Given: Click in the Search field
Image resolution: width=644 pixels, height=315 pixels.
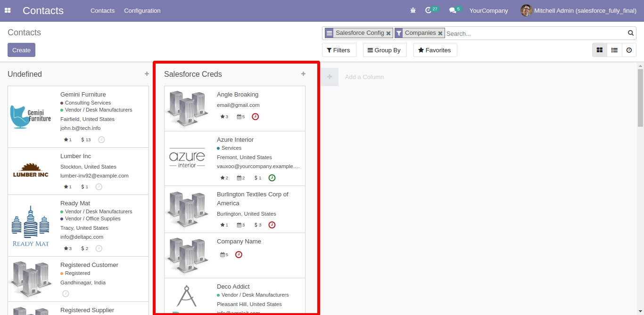Looking at the screenshot, I should [x=535, y=33].
